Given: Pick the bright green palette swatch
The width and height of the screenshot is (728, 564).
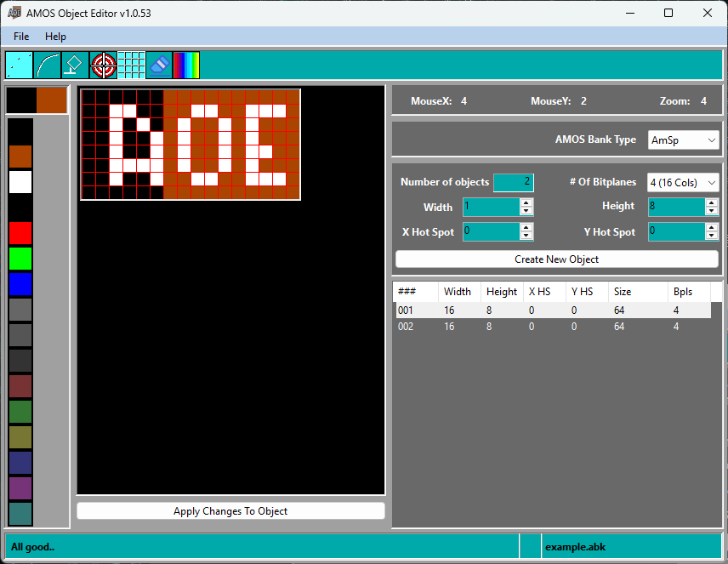Looking at the screenshot, I should [20, 259].
